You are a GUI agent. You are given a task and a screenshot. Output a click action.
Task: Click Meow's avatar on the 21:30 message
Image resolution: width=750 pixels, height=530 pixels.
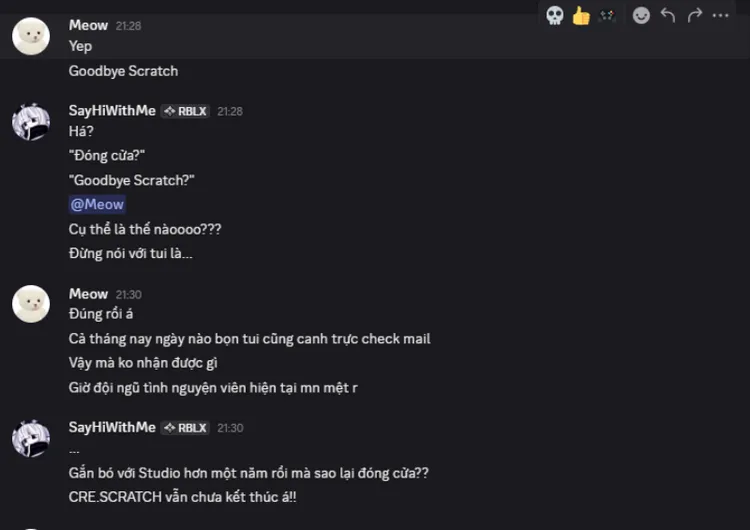[x=31, y=305]
